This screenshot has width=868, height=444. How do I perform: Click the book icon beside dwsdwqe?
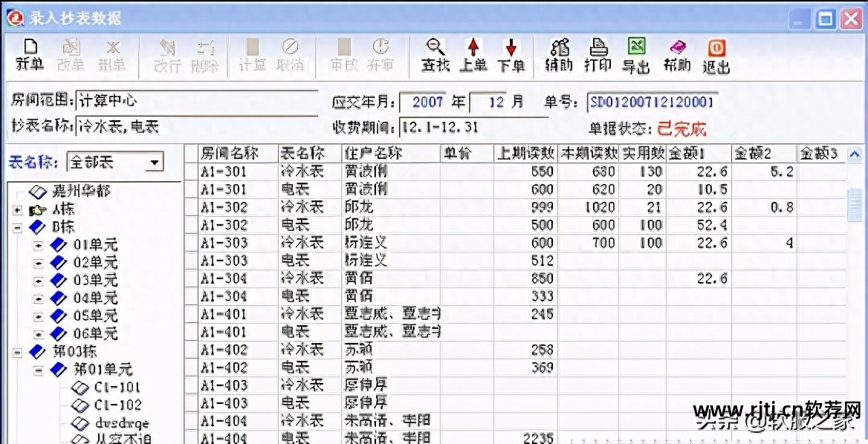coord(80,423)
